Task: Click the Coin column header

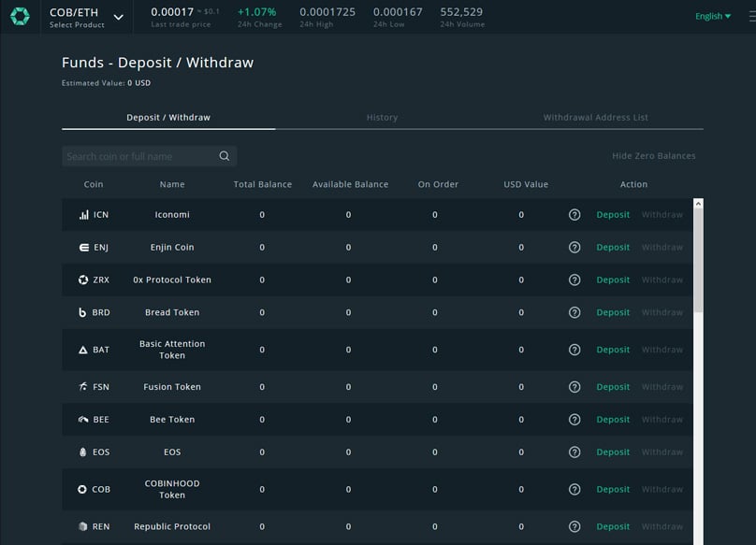Action: click(93, 184)
